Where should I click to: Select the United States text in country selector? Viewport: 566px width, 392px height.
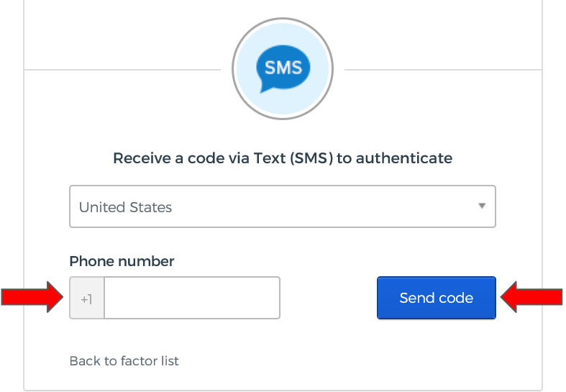pyautogui.click(x=125, y=207)
